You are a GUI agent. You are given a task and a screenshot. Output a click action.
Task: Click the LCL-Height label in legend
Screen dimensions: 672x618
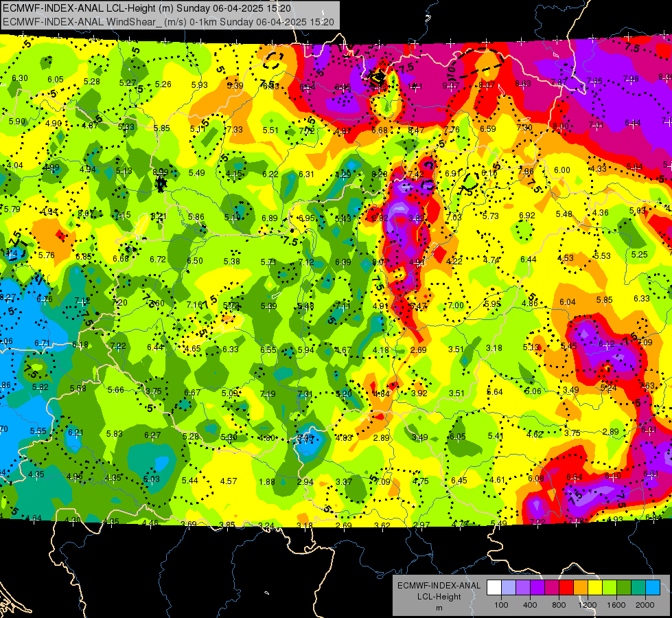click(x=439, y=597)
